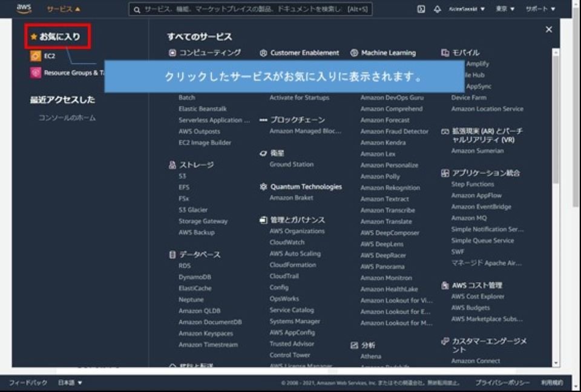Open Ground Station
This screenshot has height=392, width=581.
[292, 164]
